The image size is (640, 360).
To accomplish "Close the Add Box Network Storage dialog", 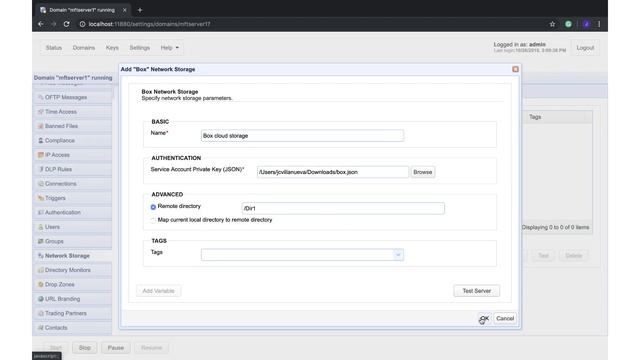I will point(515,69).
